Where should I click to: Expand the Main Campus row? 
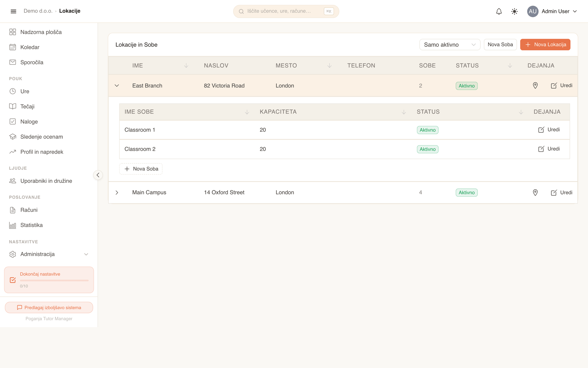click(x=117, y=193)
